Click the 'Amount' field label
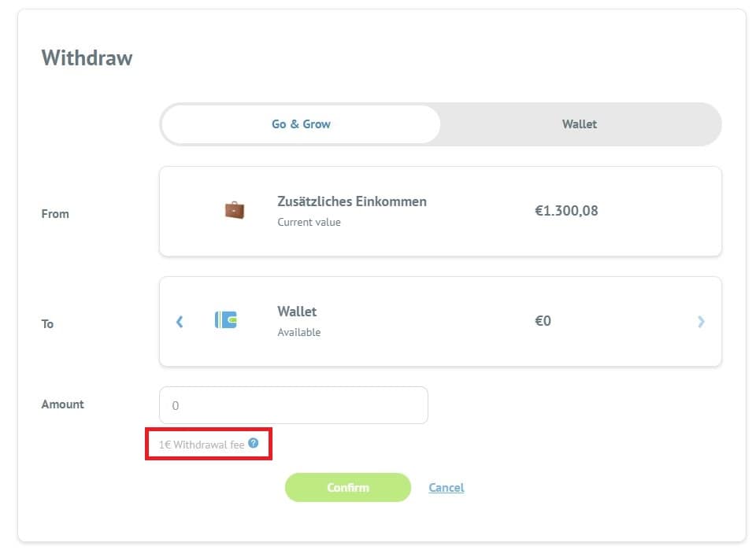 63,404
